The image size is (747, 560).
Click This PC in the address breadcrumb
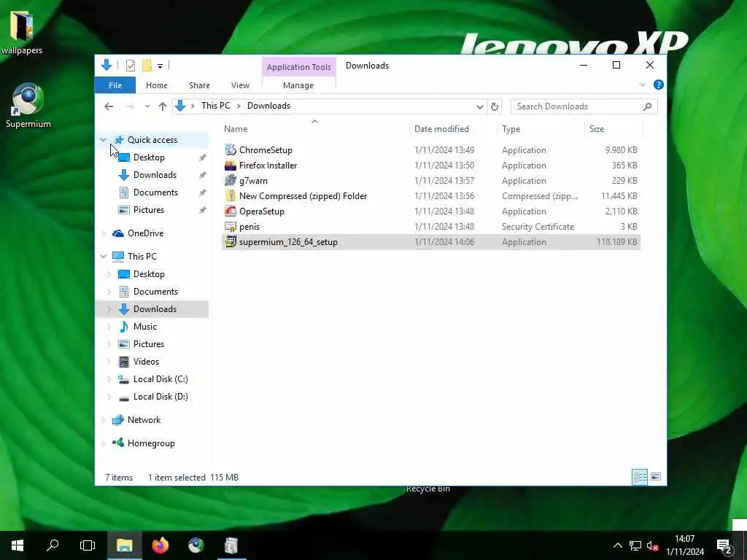[215, 106]
